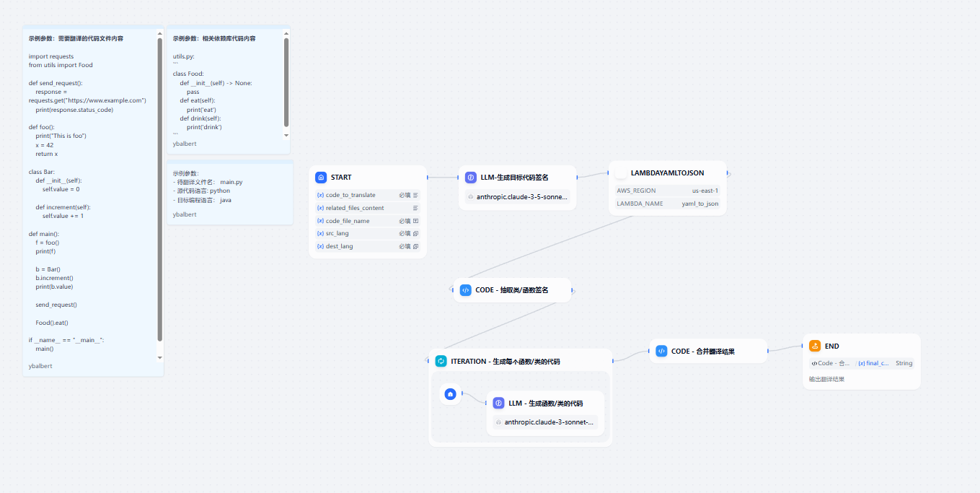Click the scroll-down arrow of the first code note
Image resolution: width=980 pixels, height=493 pixels.
(160, 357)
